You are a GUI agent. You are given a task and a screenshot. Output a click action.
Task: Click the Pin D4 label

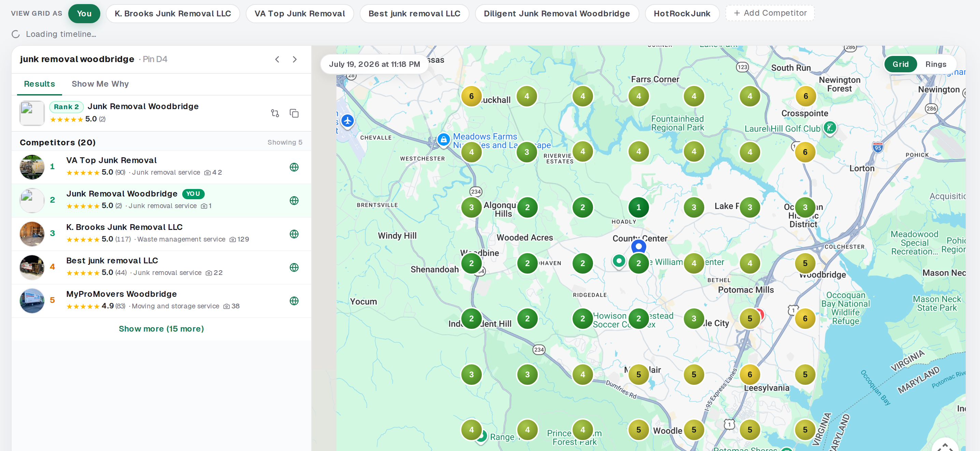tap(155, 59)
